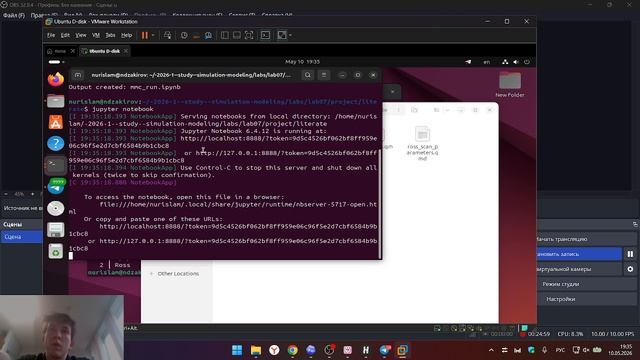Click the Ubuntu network status icon

[505, 62]
